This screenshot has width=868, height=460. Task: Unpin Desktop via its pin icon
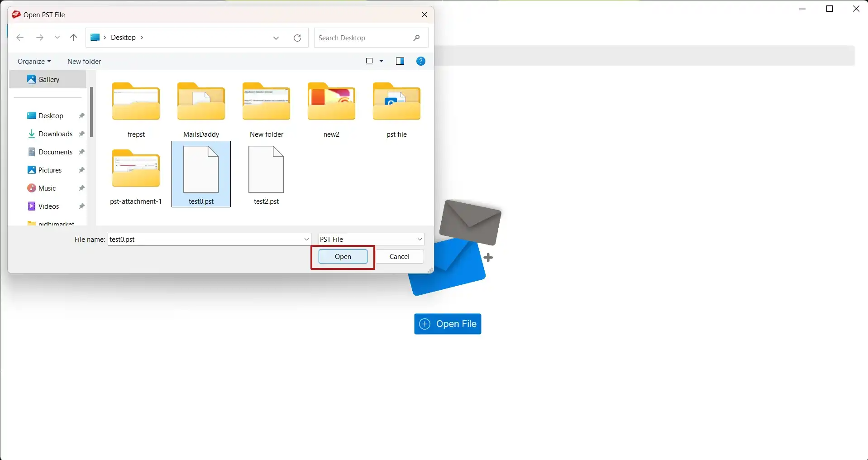(82, 116)
